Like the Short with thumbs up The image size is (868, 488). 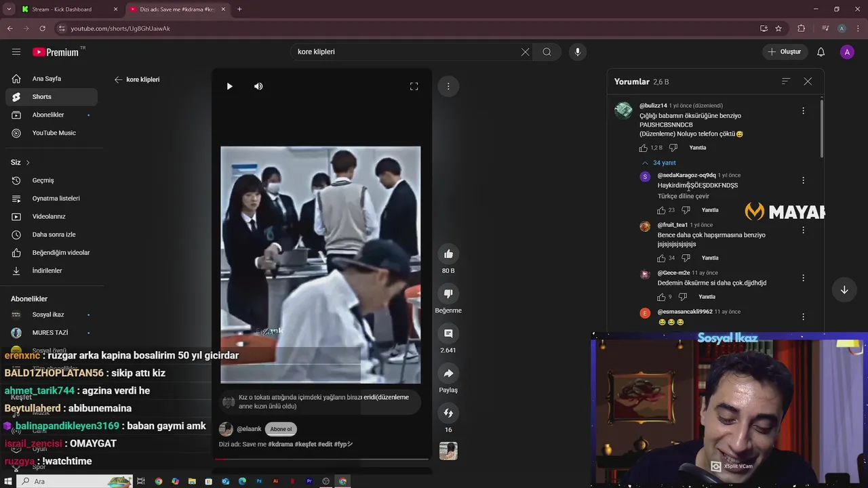click(448, 254)
